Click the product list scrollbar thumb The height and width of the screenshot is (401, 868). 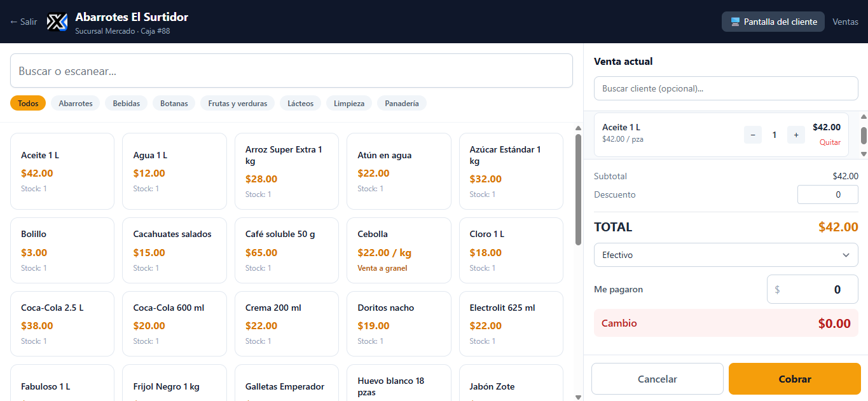(x=578, y=189)
